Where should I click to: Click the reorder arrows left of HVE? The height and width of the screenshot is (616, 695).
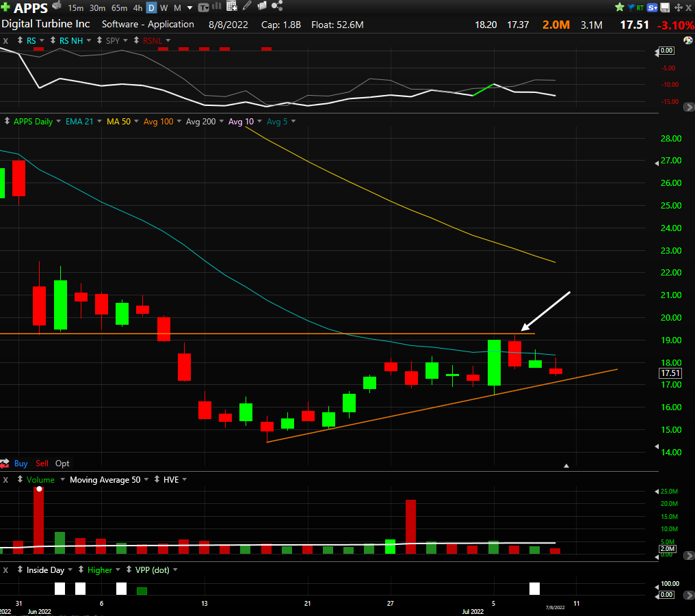[157, 479]
